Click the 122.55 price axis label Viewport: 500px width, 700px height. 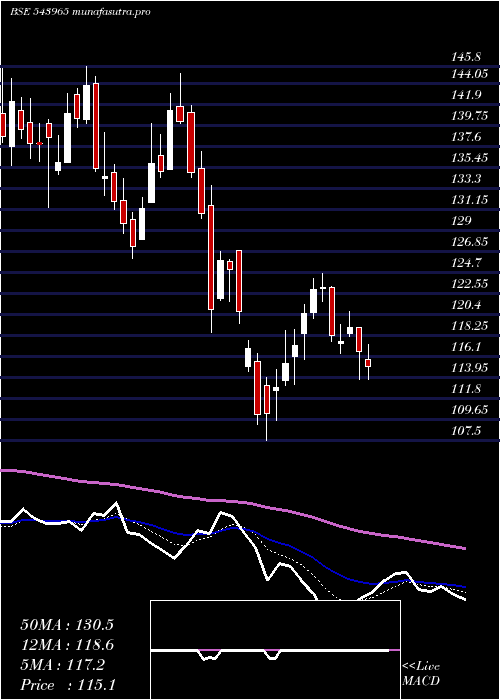tap(470, 284)
